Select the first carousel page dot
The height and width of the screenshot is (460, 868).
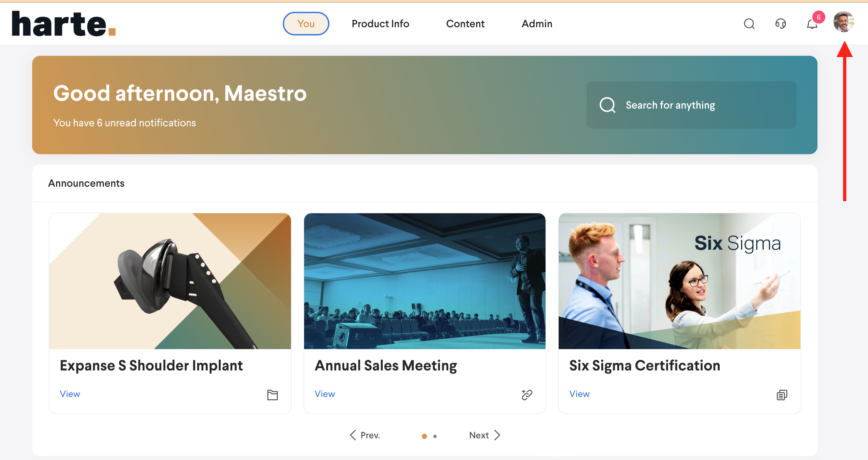pyautogui.click(x=424, y=436)
